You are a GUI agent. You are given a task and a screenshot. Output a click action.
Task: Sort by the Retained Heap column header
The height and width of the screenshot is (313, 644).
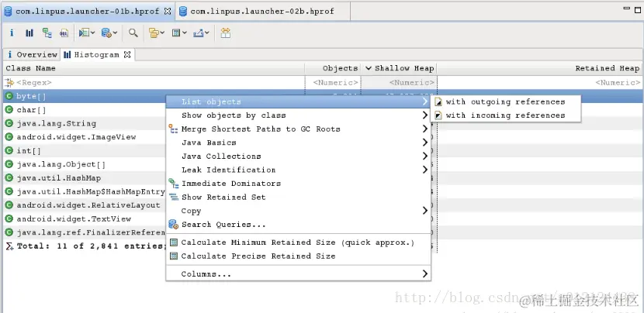539,68
